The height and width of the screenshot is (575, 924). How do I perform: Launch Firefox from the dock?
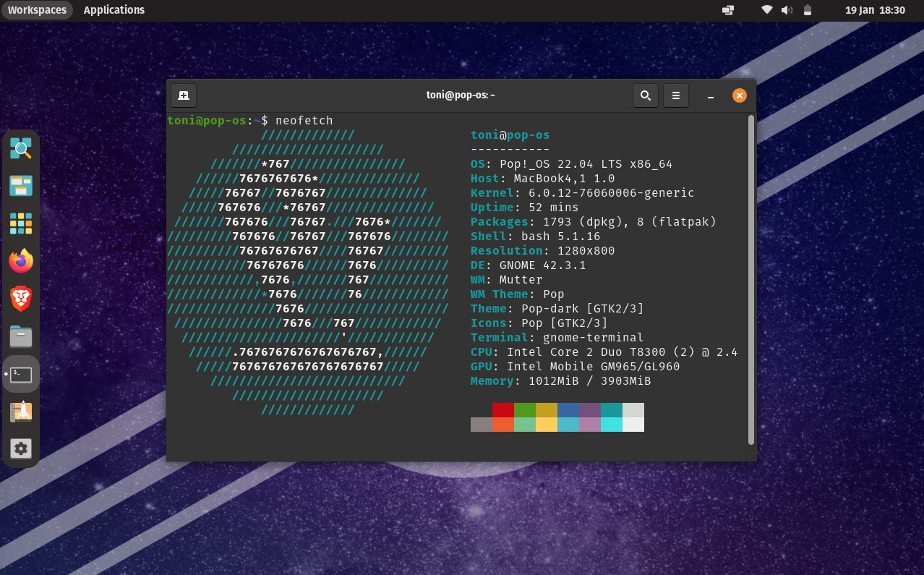(21, 261)
